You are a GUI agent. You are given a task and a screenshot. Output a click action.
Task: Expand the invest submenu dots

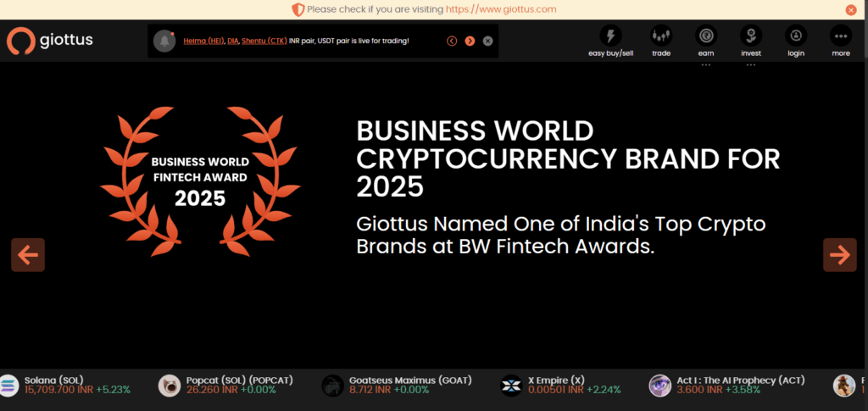point(751,64)
